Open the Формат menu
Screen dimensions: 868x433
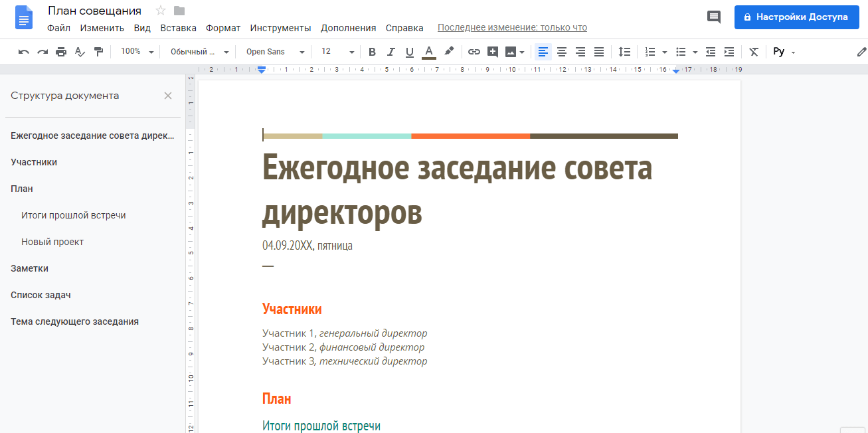point(223,28)
